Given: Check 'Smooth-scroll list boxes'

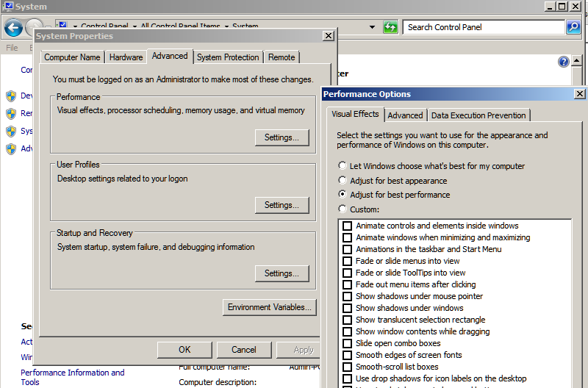Looking at the screenshot, I should (x=347, y=367).
